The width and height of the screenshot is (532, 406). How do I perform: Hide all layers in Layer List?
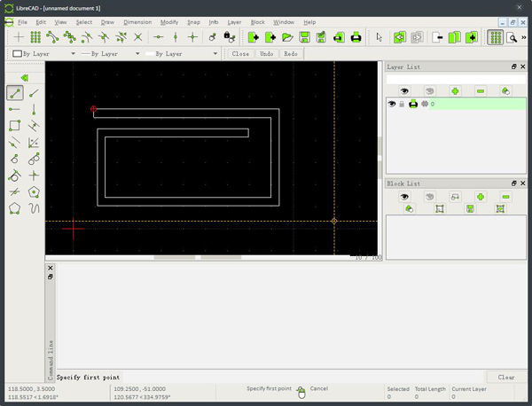click(x=429, y=91)
